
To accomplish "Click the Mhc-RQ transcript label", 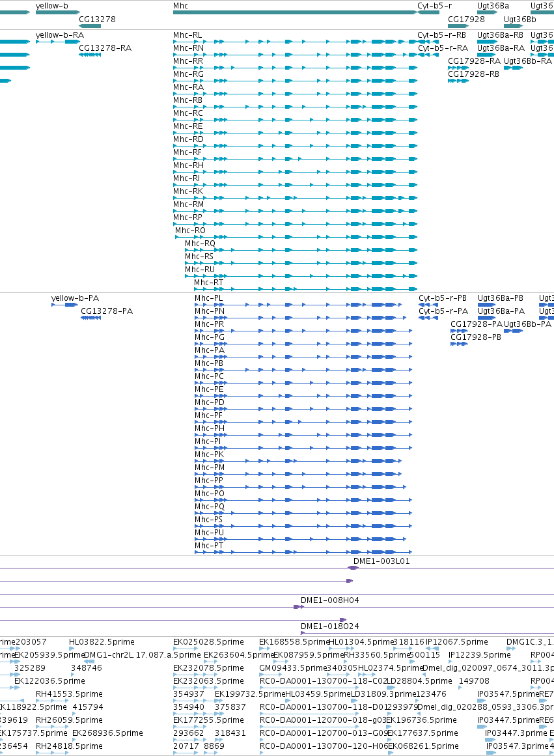I will (200, 244).
